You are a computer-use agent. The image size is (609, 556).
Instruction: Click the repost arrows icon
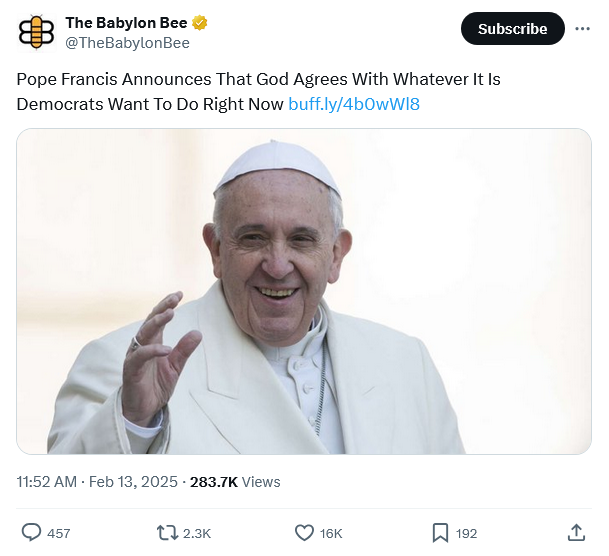coord(168,533)
